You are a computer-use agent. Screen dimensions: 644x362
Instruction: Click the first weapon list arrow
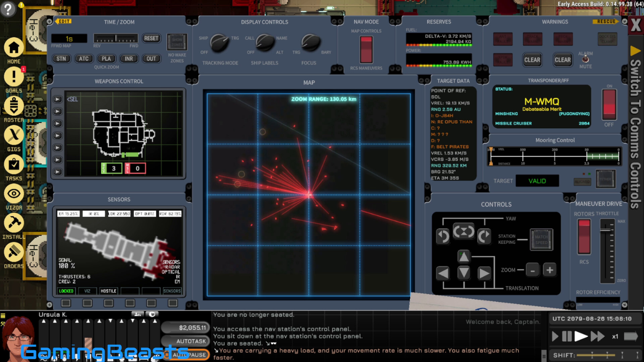[58, 99]
